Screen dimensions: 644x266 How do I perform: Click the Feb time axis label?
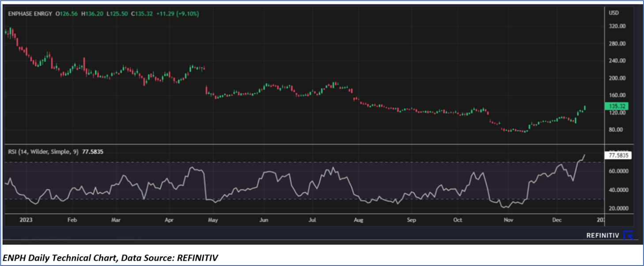(x=72, y=219)
